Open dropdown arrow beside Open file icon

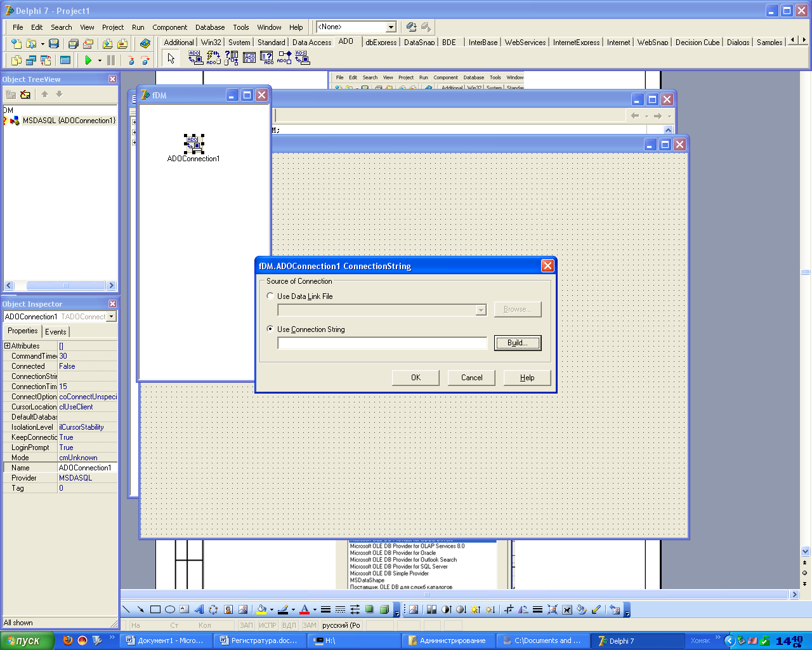[43, 44]
